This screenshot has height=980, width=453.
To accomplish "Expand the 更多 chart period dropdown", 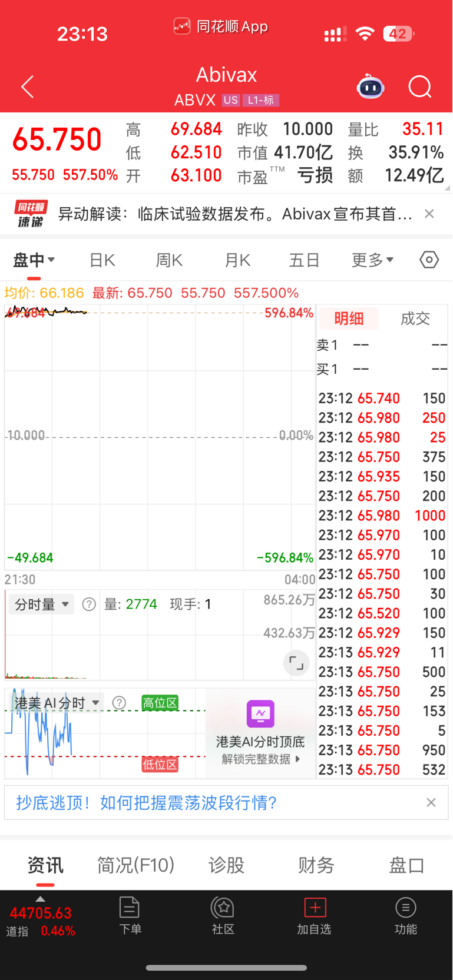I will (x=372, y=260).
